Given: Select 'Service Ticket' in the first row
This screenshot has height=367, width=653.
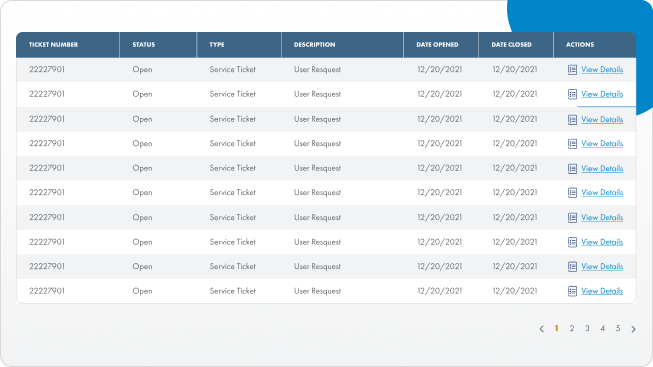Looking at the screenshot, I should coord(232,70).
